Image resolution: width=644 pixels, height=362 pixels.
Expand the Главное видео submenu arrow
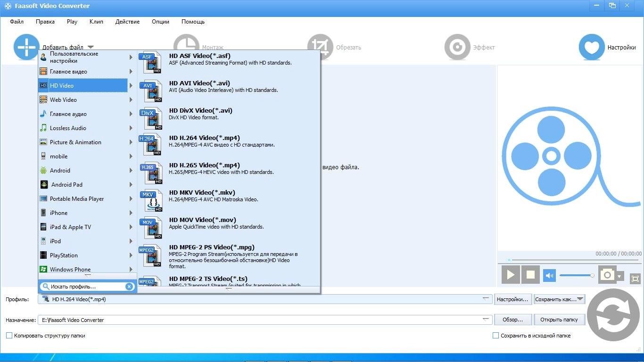[x=131, y=72]
